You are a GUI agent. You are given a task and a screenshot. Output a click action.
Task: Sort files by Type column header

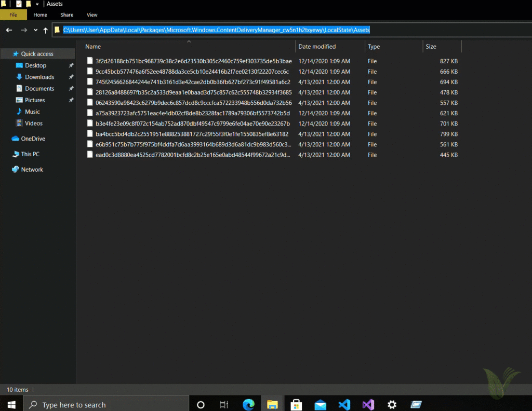(x=374, y=47)
